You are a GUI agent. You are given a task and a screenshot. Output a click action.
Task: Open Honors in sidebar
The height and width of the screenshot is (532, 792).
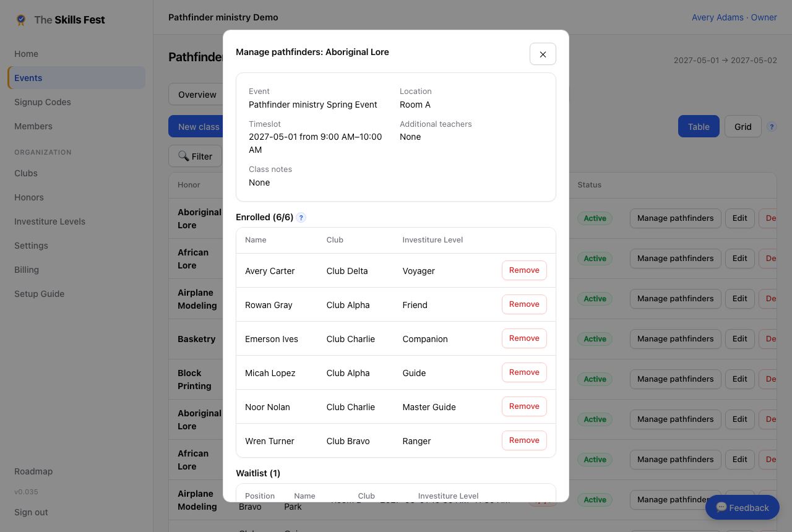77,197
